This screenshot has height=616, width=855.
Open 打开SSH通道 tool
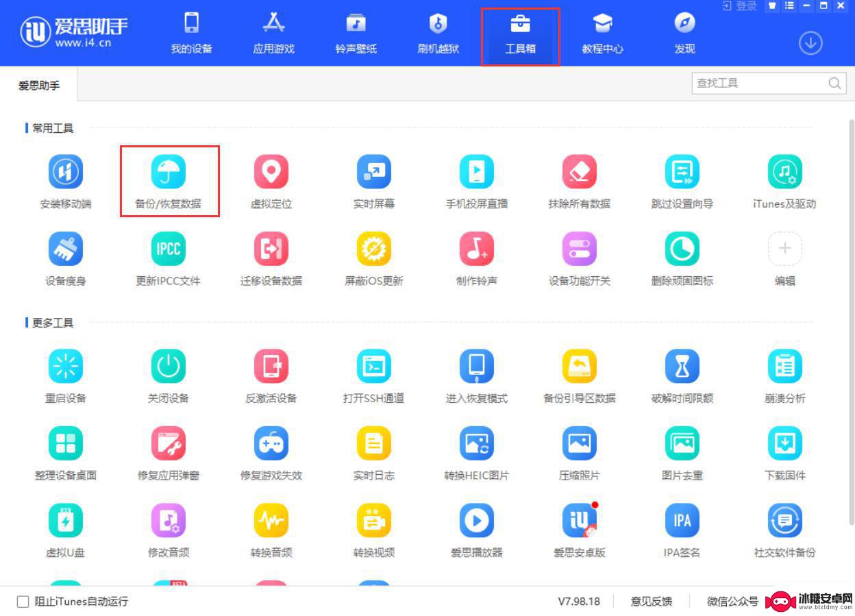coord(374,367)
